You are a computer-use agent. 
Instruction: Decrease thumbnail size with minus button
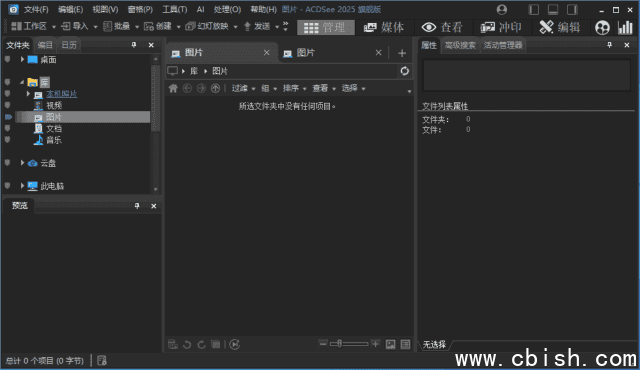click(x=322, y=344)
